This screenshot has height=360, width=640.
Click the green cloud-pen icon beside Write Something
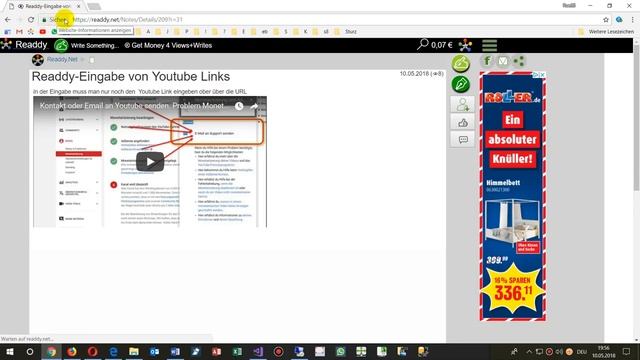coord(61,45)
